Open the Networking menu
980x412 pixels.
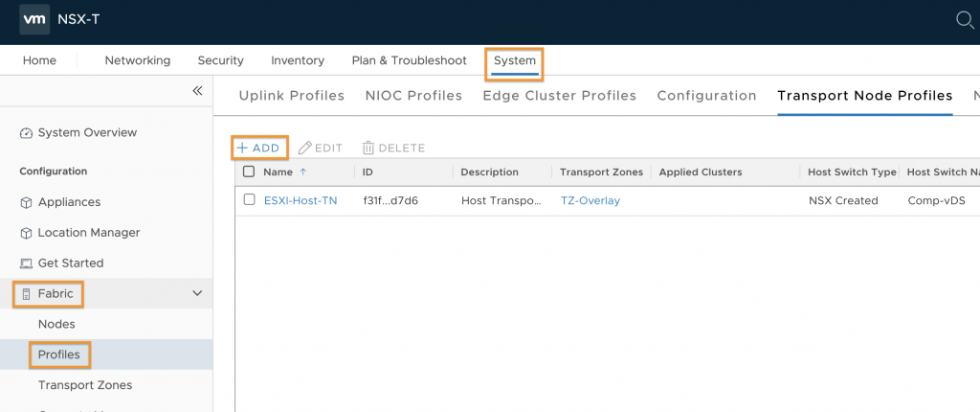coord(138,60)
